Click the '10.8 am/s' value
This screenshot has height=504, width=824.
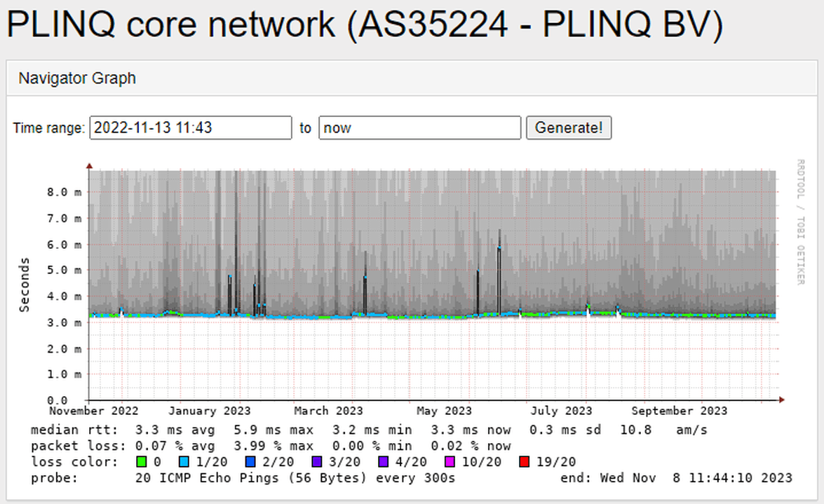tap(663, 430)
